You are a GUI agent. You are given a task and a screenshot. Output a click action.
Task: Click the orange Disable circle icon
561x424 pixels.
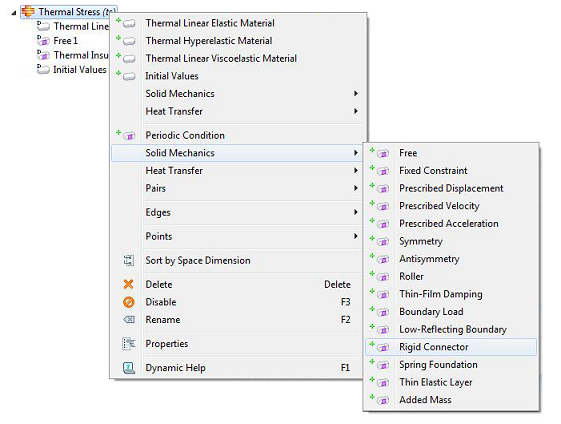coord(129,302)
